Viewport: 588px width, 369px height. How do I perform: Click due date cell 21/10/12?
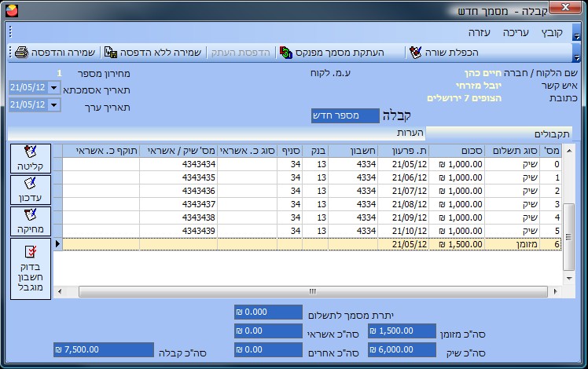click(403, 231)
